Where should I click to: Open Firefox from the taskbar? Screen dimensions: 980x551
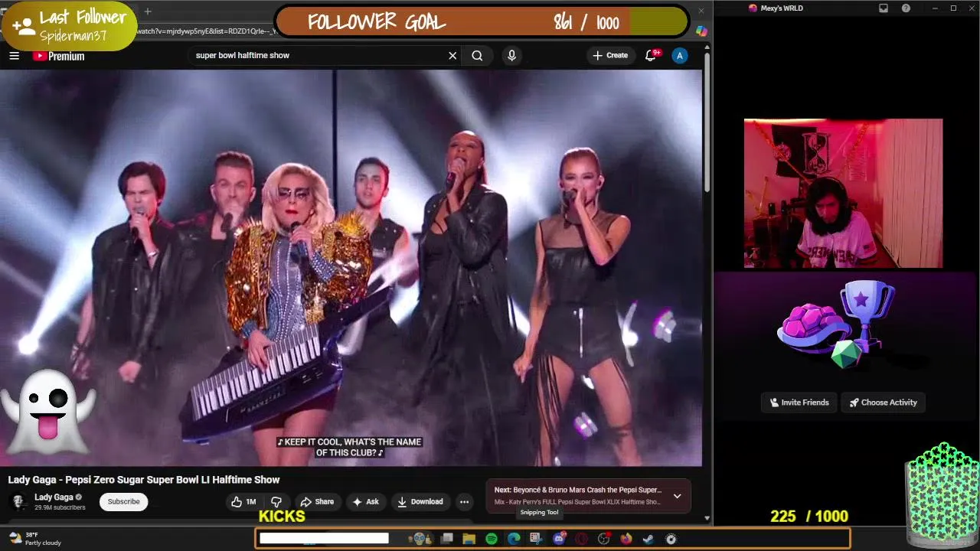click(x=626, y=539)
